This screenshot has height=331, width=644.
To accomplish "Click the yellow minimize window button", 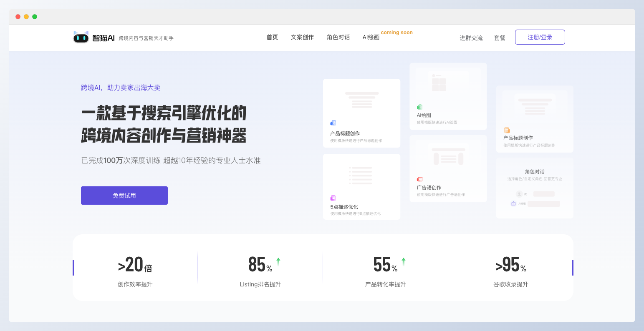I will 26,17.
